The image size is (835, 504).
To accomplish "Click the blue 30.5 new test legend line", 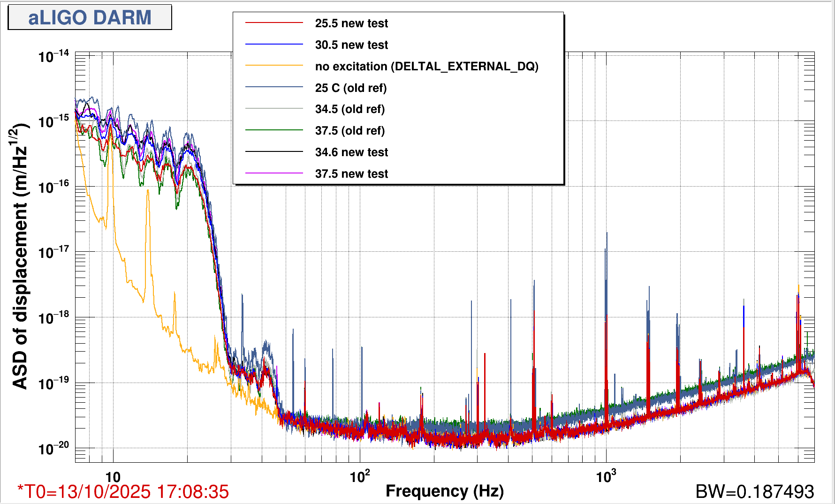I will point(274,45).
